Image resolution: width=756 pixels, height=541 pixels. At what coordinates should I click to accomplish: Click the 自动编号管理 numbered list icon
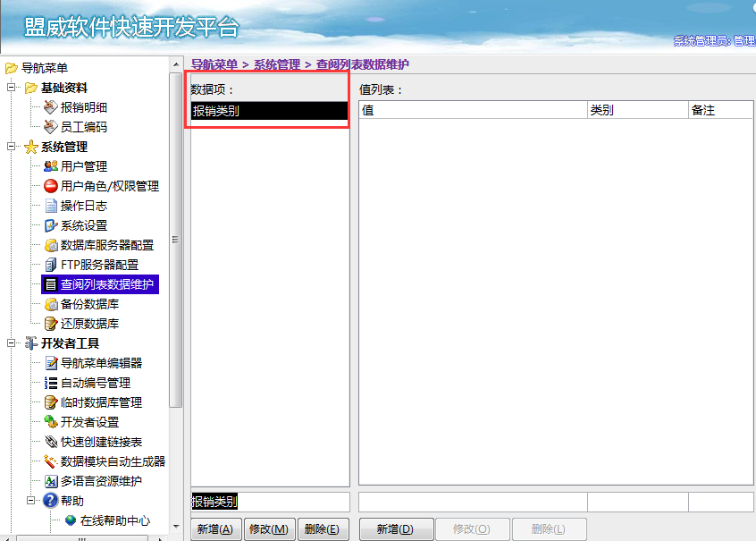click(51, 383)
